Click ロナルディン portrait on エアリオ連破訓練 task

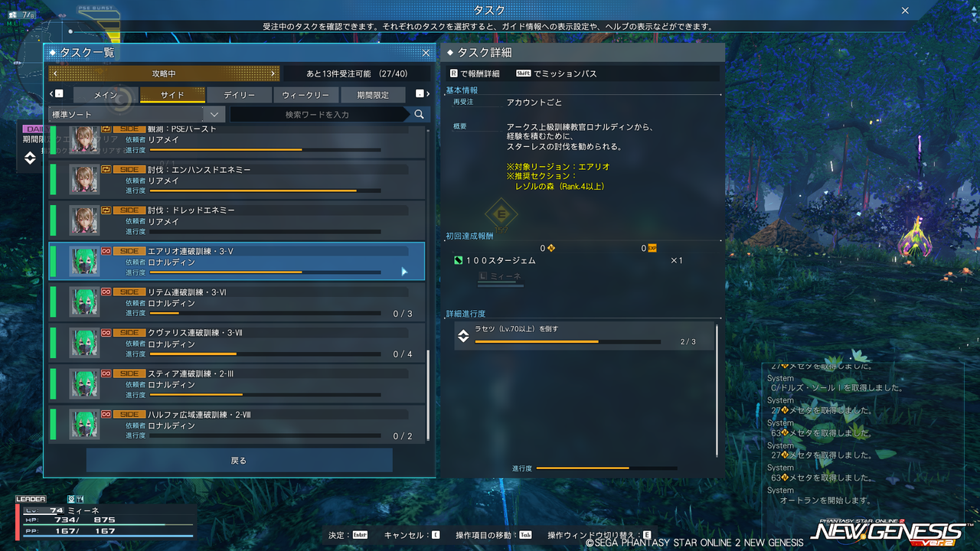pyautogui.click(x=84, y=261)
